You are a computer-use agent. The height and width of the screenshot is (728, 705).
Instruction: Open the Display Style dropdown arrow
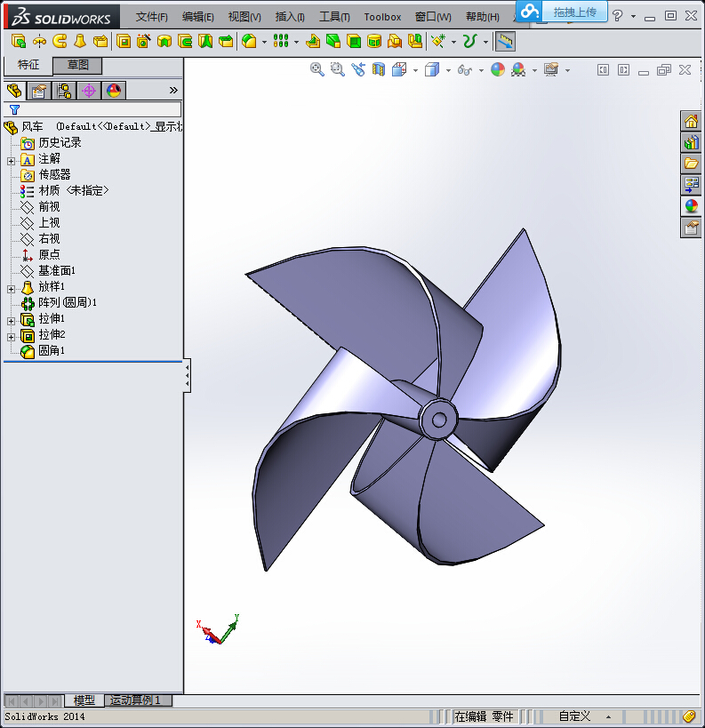(x=448, y=70)
